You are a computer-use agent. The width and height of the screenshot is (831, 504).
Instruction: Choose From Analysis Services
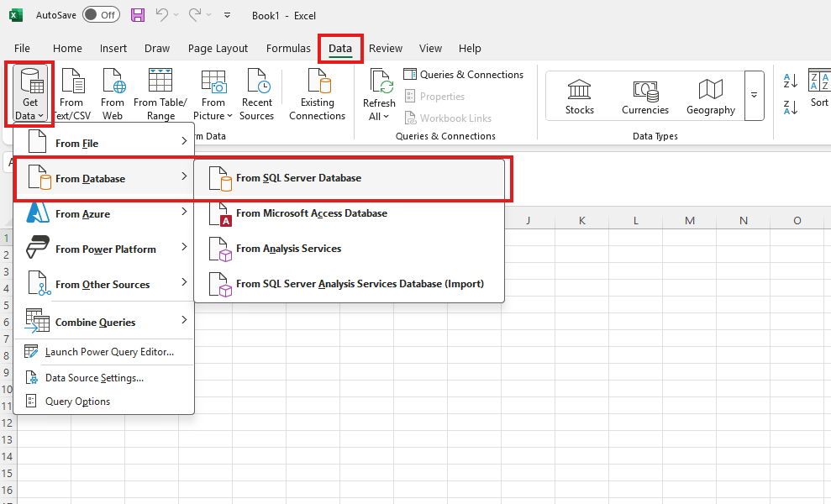[350, 249]
